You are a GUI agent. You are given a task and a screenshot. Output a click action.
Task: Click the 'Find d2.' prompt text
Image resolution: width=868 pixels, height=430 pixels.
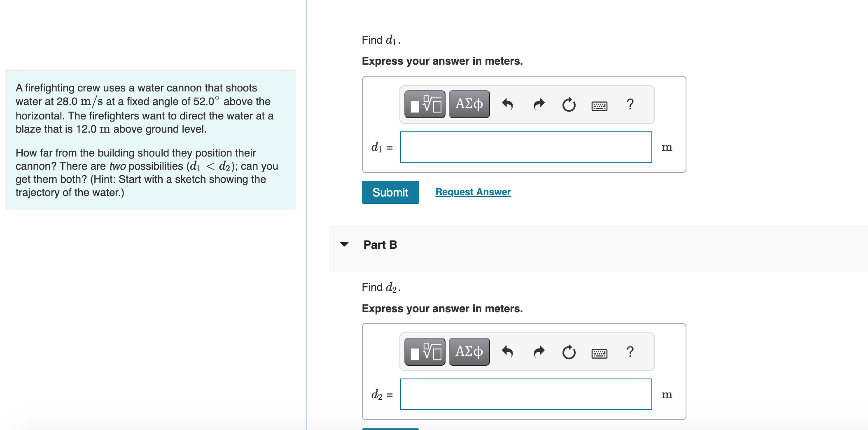(381, 287)
